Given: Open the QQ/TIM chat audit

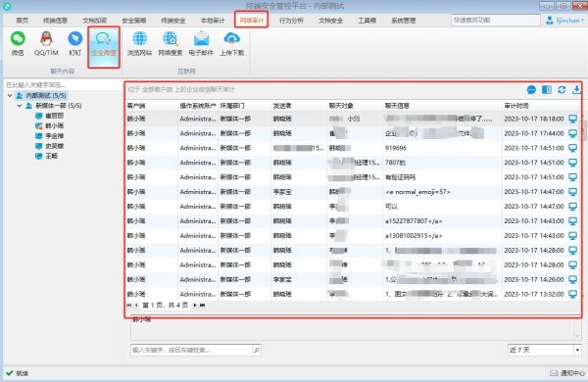Looking at the screenshot, I should pyautogui.click(x=46, y=44).
